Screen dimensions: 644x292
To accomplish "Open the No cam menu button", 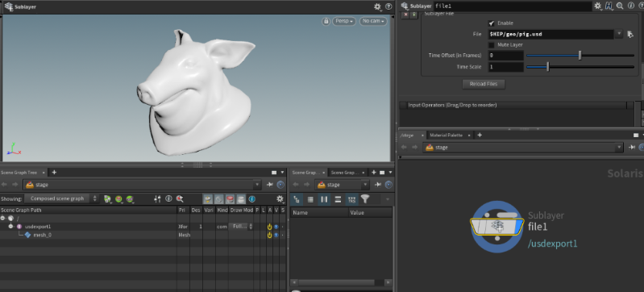I will 373,21.
